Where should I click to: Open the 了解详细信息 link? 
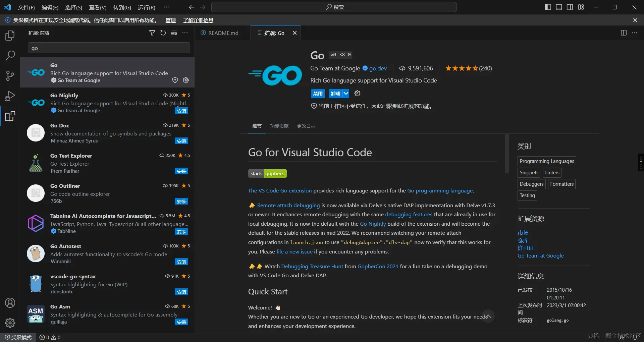(x=198, y=20)
